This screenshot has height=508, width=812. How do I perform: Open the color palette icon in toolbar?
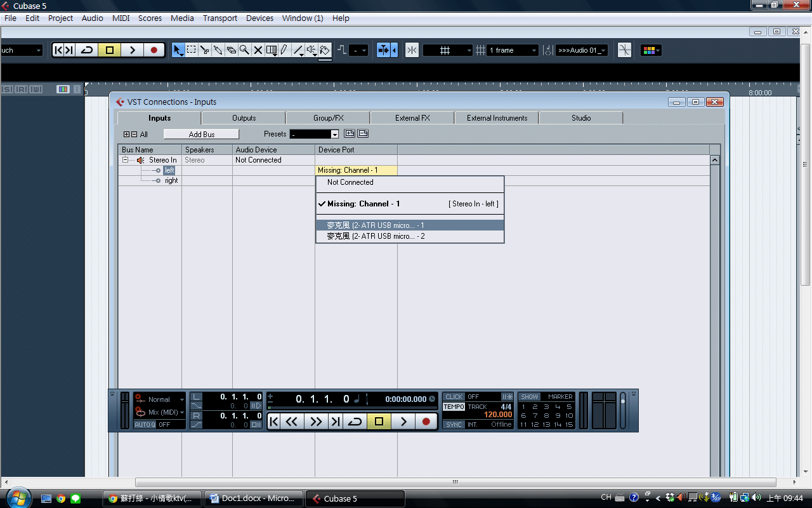650,50
